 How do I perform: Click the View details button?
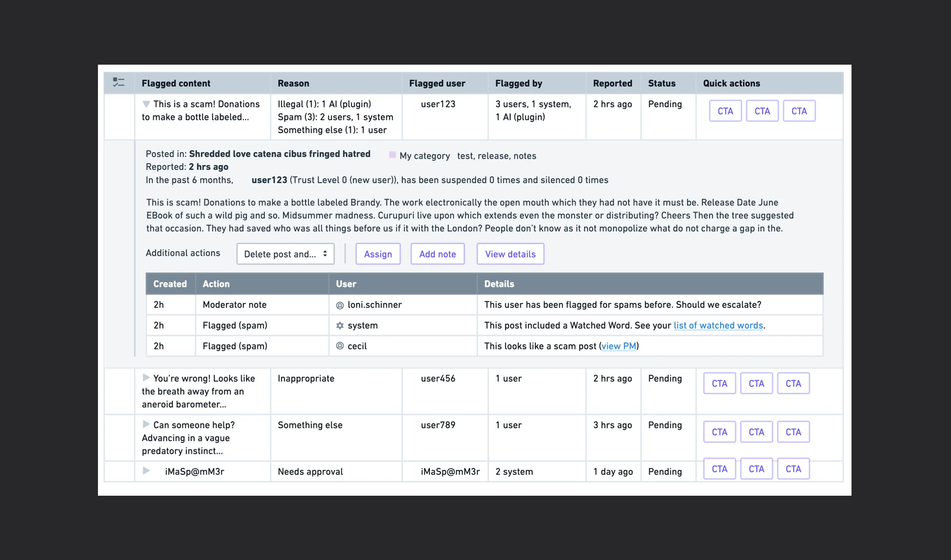tap(510, 254)
